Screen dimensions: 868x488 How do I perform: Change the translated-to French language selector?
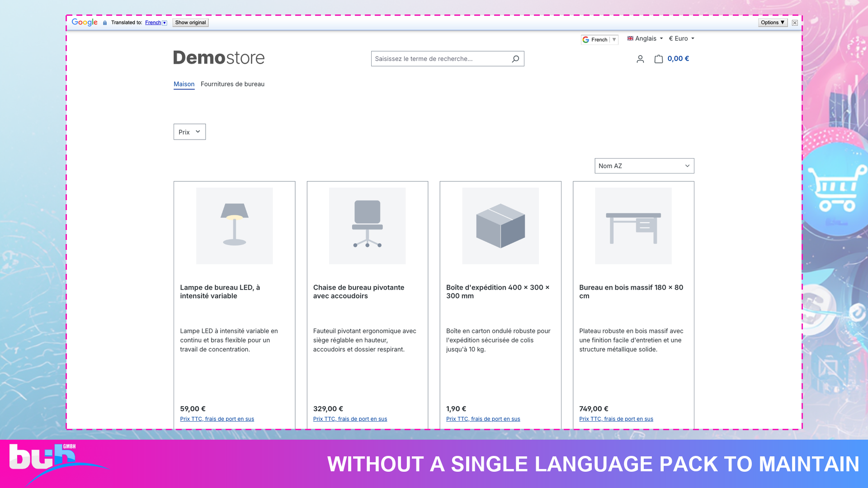[x=156, y=23]
